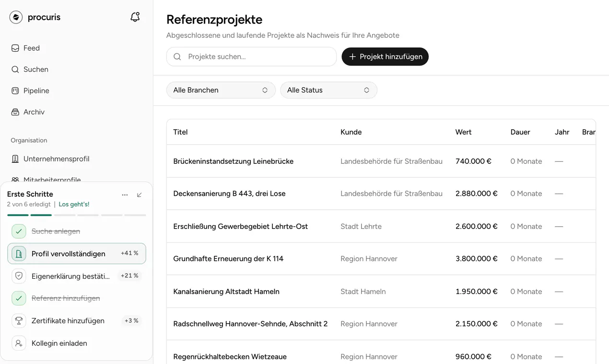Click the Eigenerklärung shield icon
This screenshot has width=609, height=364.
tap(19, 276)
